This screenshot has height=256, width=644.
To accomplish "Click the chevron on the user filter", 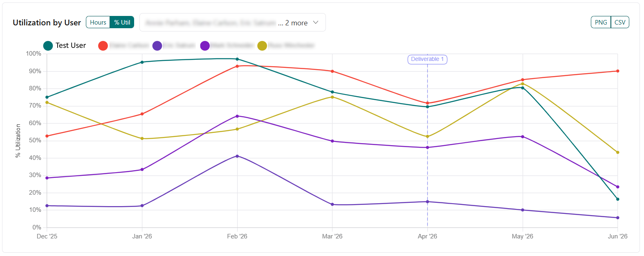I will coord(315,23).
